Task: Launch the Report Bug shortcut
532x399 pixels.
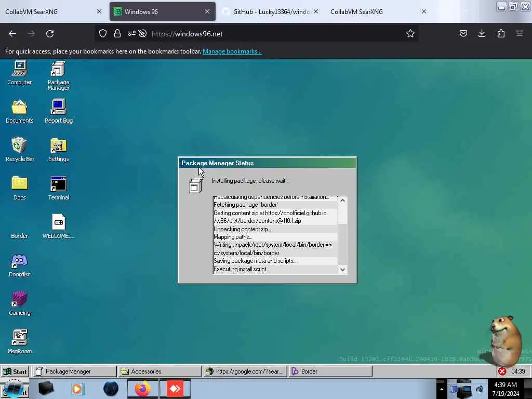Action: (58, 111)
